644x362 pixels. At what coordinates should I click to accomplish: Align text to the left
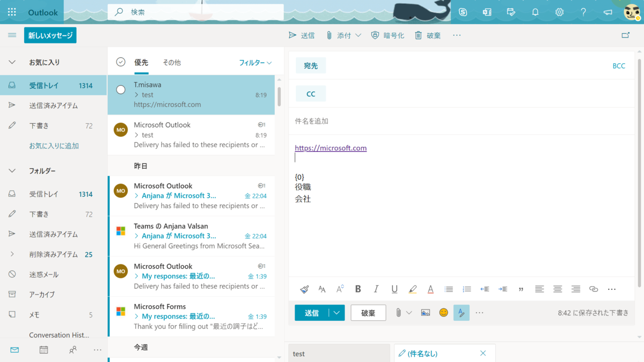click(x=539, y=289)
